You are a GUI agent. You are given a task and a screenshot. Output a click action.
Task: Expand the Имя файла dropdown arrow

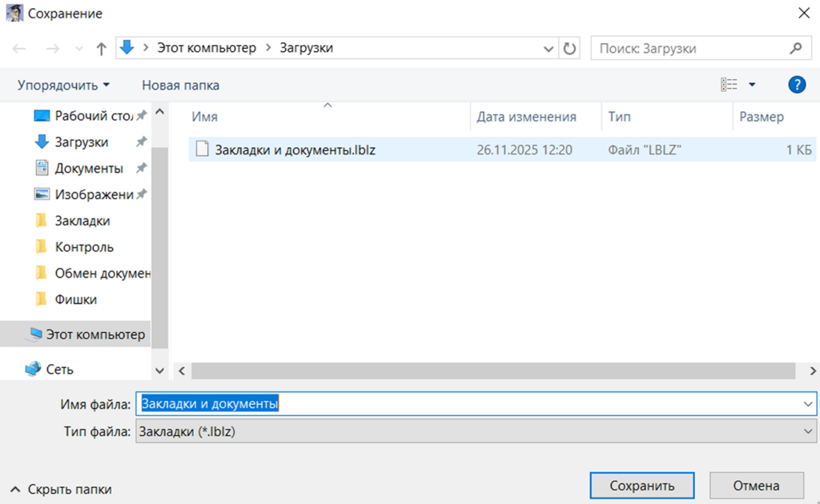(x=808, y=404)
